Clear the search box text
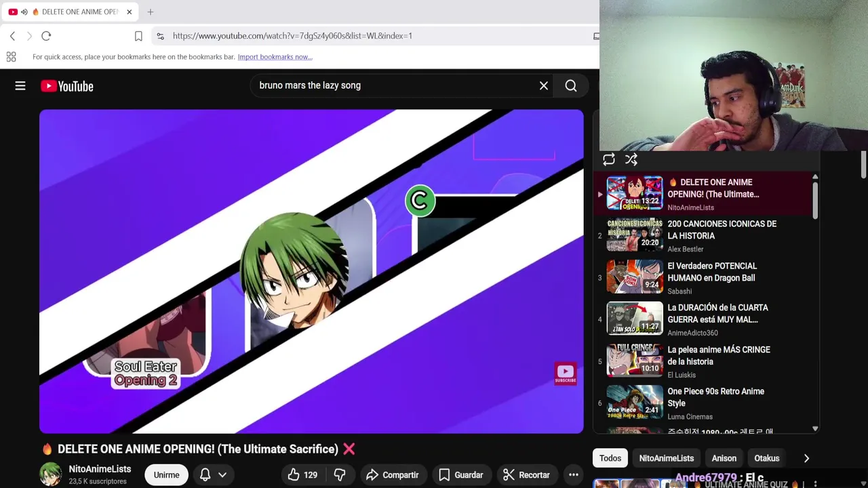This screenshot has width=868, height=488. tap(544, 85)
